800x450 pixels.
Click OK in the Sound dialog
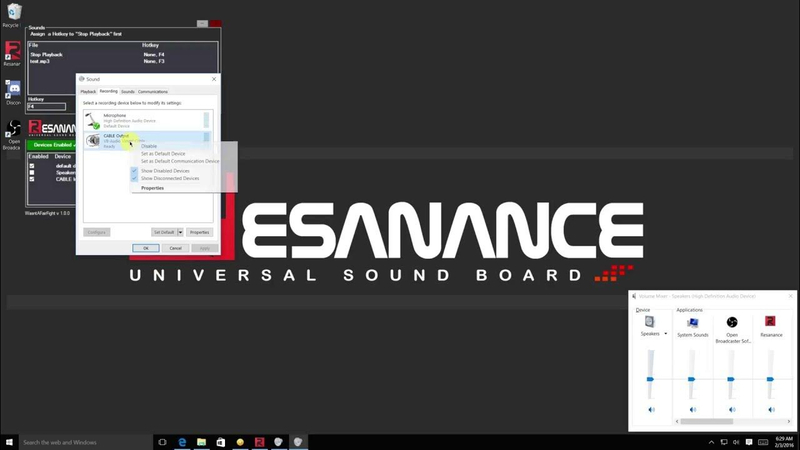[145, 248]
